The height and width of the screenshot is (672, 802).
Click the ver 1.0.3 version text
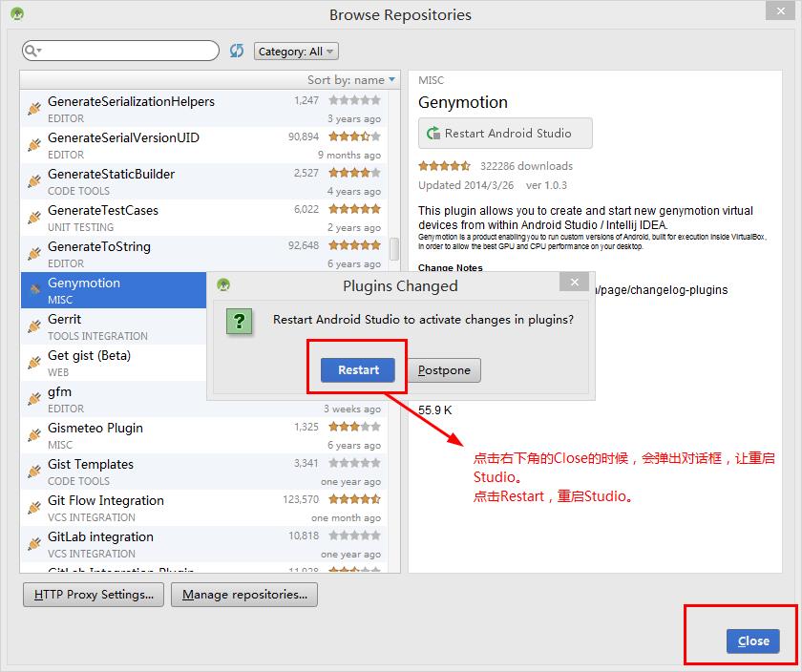546,185
